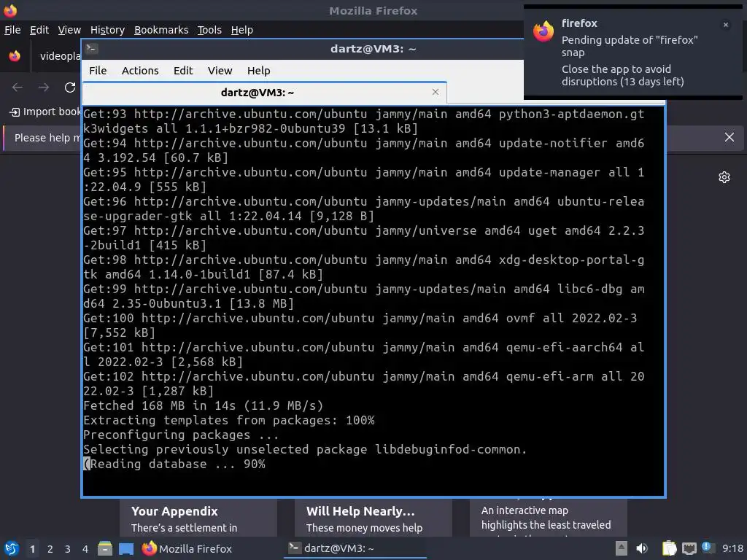Click the terminal window title bar icon
Viewport: 747px width, 560px height.
[x=92, y=49]
